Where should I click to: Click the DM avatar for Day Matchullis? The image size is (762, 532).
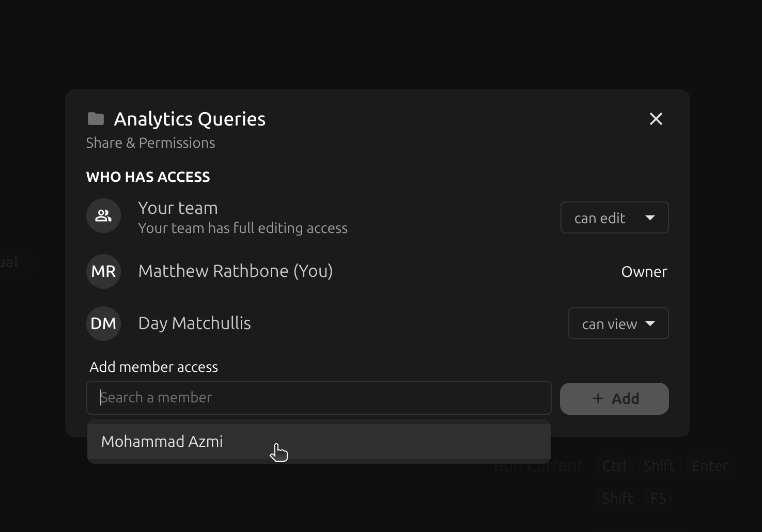pos(103,323)
